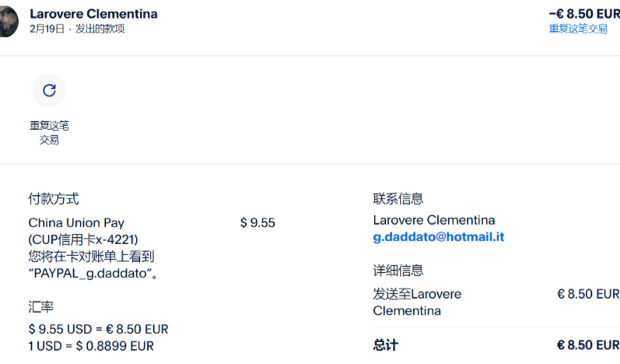
Task: Click the 2月19日 · 发出的款项 date line
Action: point(76,29)
